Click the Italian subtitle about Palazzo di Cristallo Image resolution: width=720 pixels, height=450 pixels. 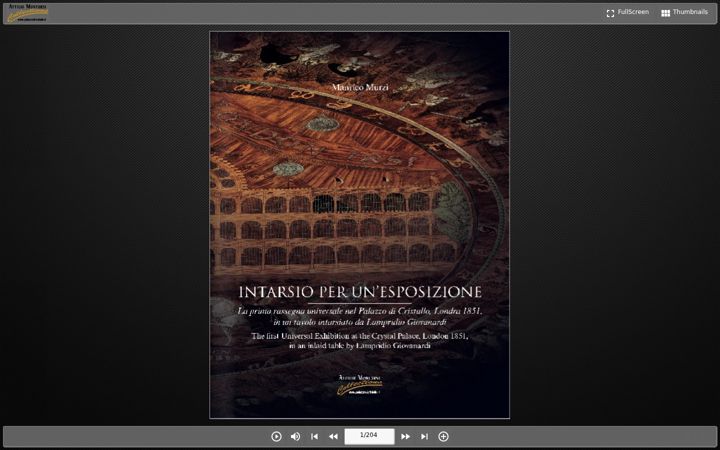360,316
